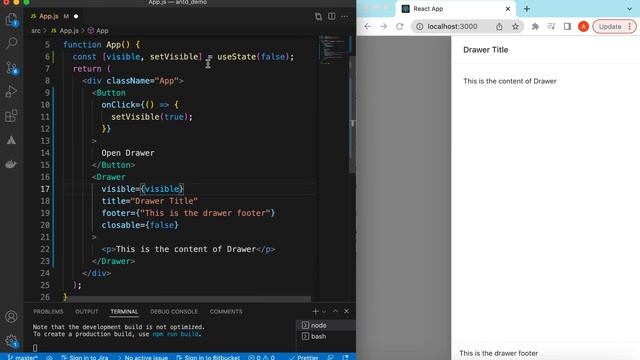Click the share icon in address bar
The width and height of the screenshot is (640, 360).
point(499,27)
